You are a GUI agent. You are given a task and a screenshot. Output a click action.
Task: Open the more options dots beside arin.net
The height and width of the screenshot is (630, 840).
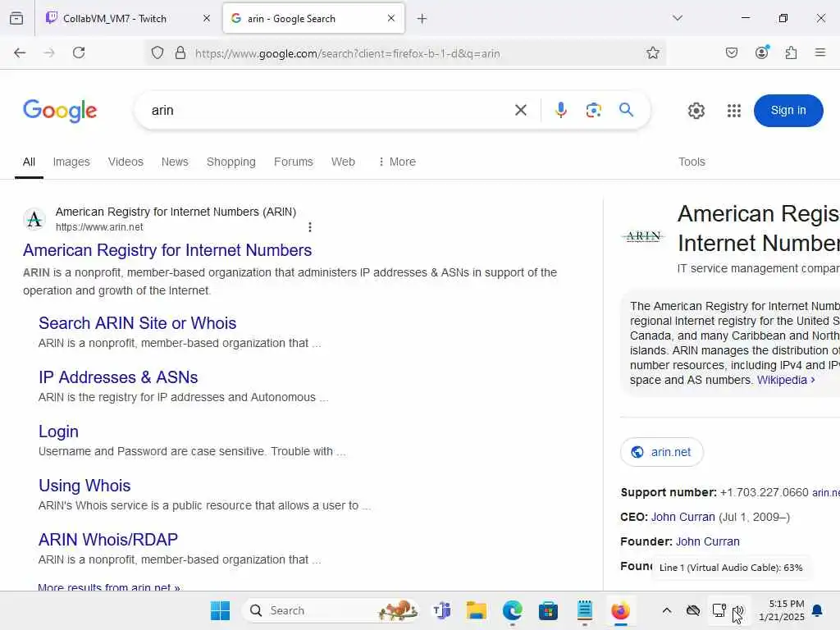(309, 227)
